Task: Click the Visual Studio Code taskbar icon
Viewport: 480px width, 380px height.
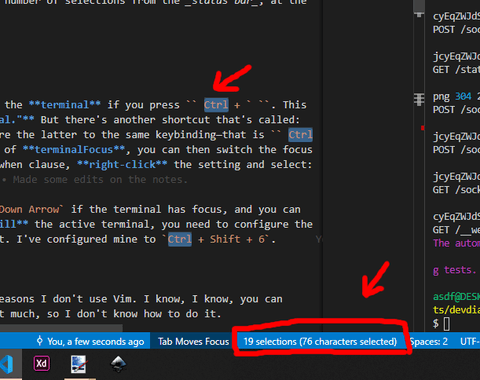Action: coord(7,364)
